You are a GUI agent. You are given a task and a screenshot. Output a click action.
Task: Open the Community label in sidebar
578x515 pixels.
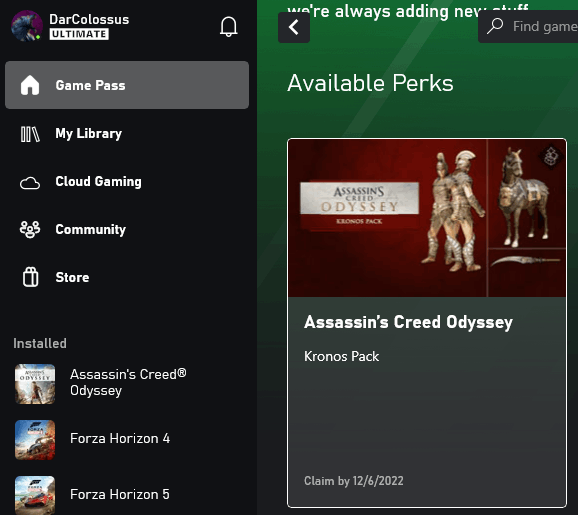[x=91, y=229]
